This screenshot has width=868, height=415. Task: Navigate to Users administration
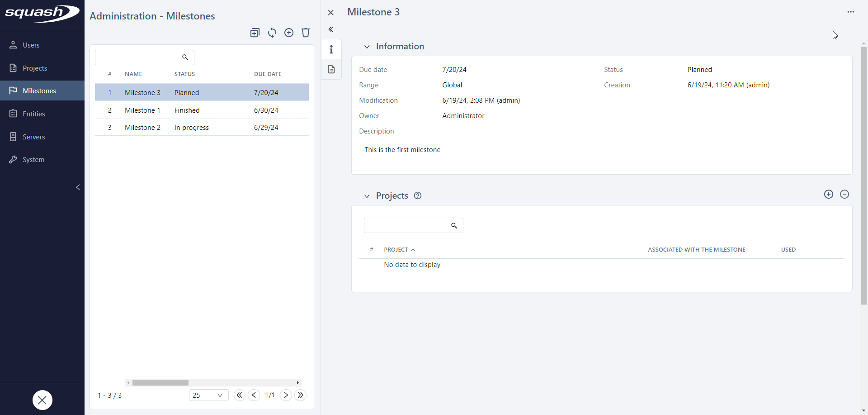pyautogui.click(x=30, y=45)
